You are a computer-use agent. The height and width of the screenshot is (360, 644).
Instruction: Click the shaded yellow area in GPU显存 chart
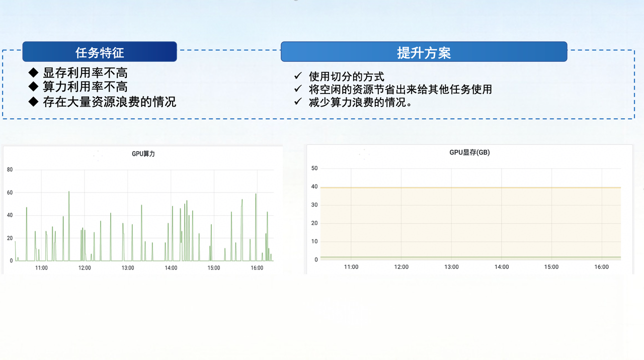click(470, 222)
